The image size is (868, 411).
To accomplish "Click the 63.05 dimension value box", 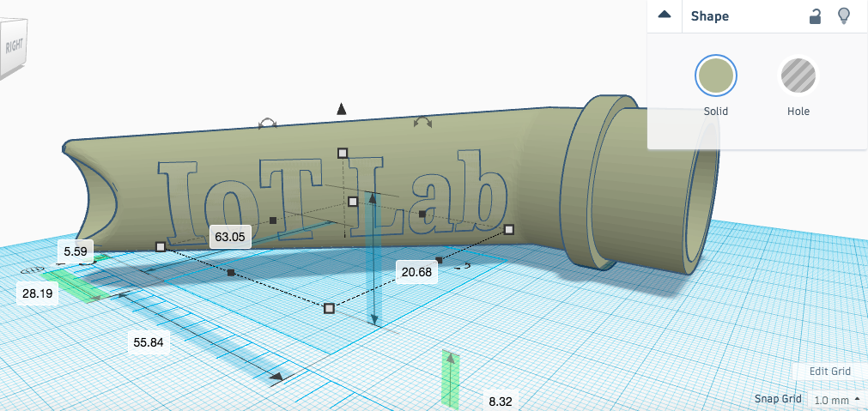I will point(230,237).
